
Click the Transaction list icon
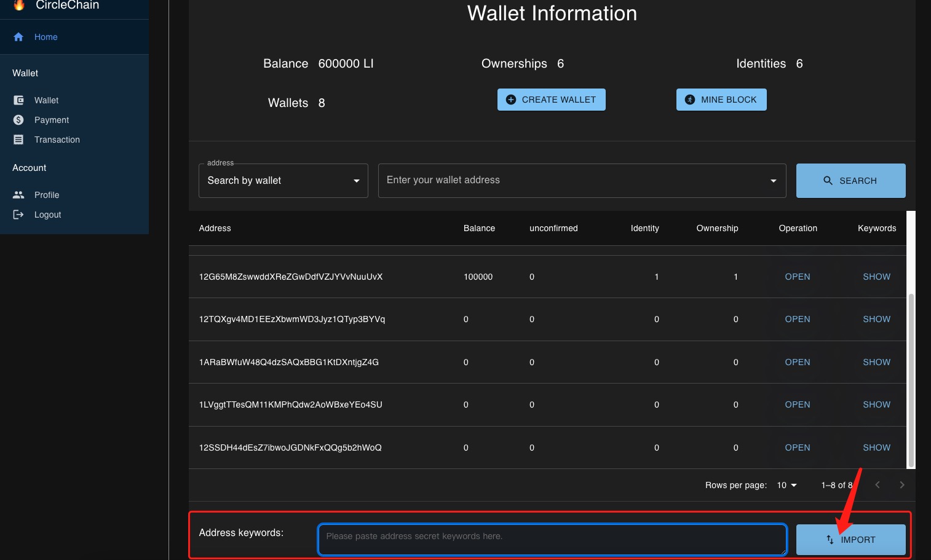[x=18, y=140]
